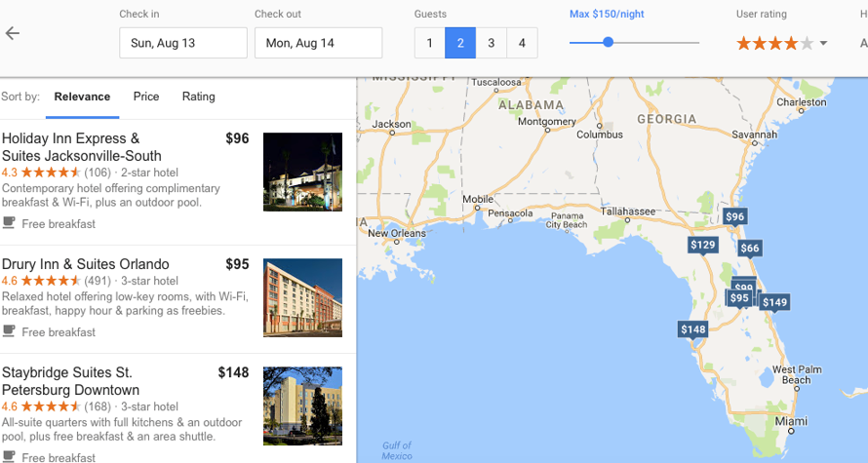The width and height of the screenshot is (868, 463).
Task: Click New Orleans on the map
Action: coord(397,233)
